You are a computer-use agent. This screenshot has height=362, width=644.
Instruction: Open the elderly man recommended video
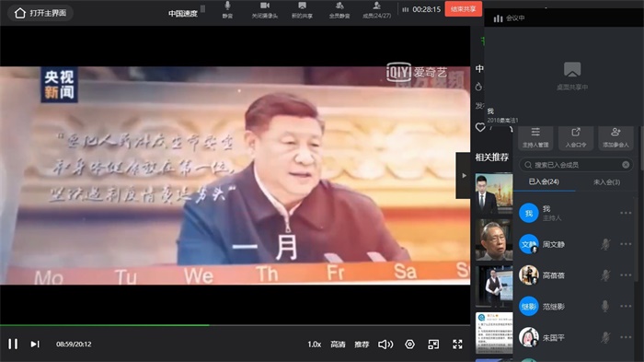click(494, 240)
